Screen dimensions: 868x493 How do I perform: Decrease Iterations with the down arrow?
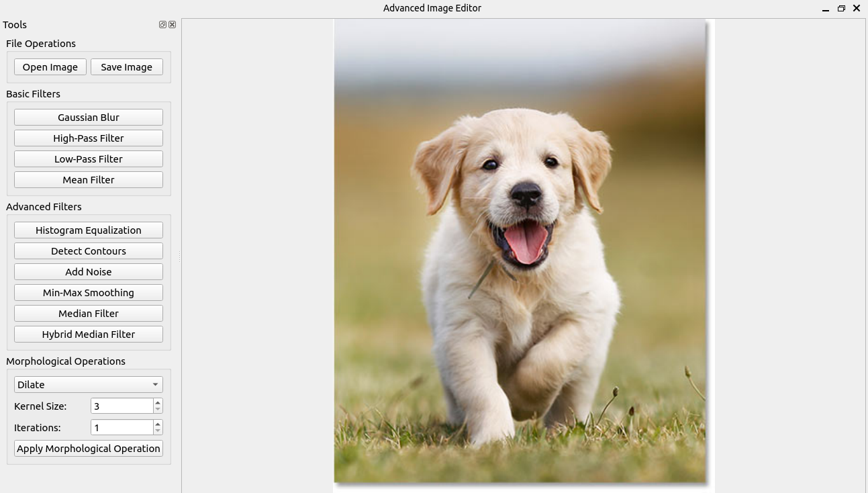coord(158,431)
